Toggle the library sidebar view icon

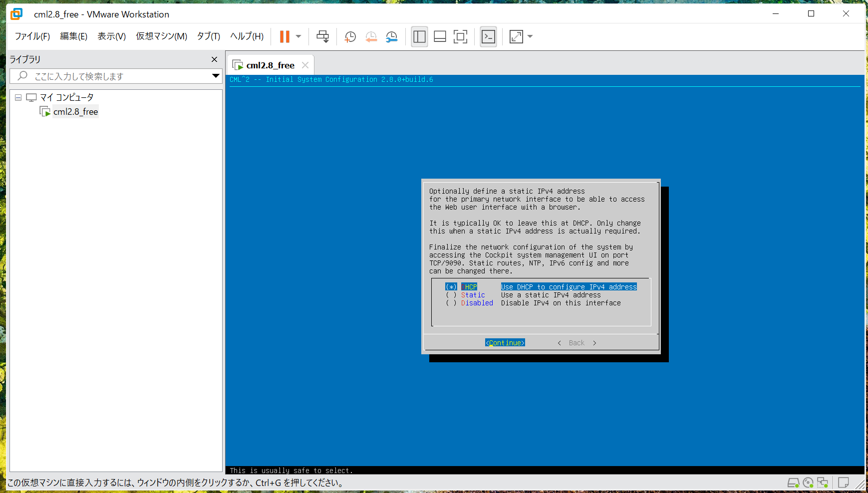419,36
